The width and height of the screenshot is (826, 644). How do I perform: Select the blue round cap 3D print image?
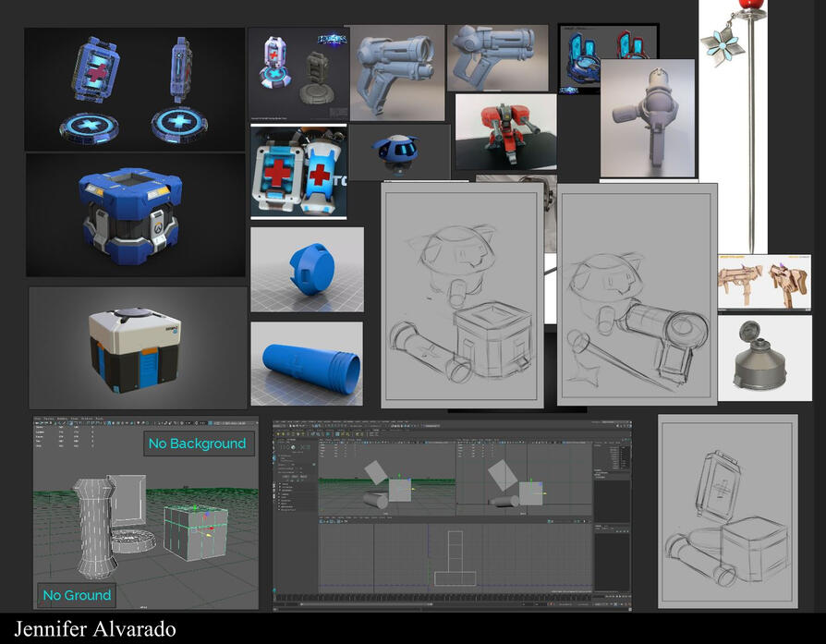(x=307, y=269)
